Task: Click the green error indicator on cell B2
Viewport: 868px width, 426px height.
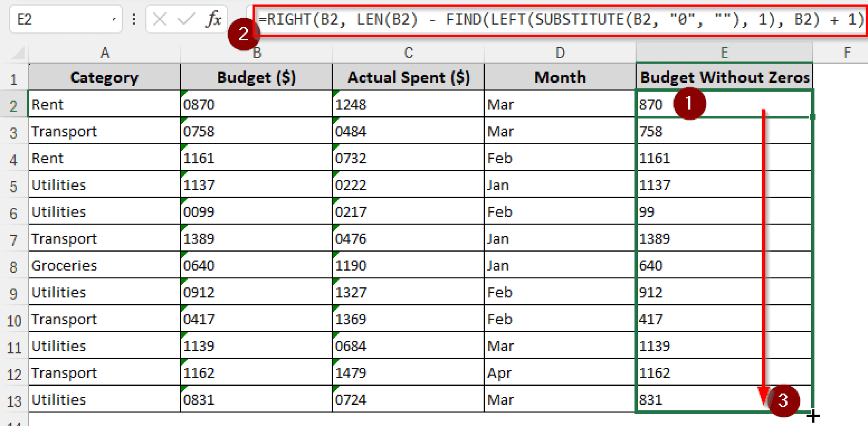Action: coord(184,93)
